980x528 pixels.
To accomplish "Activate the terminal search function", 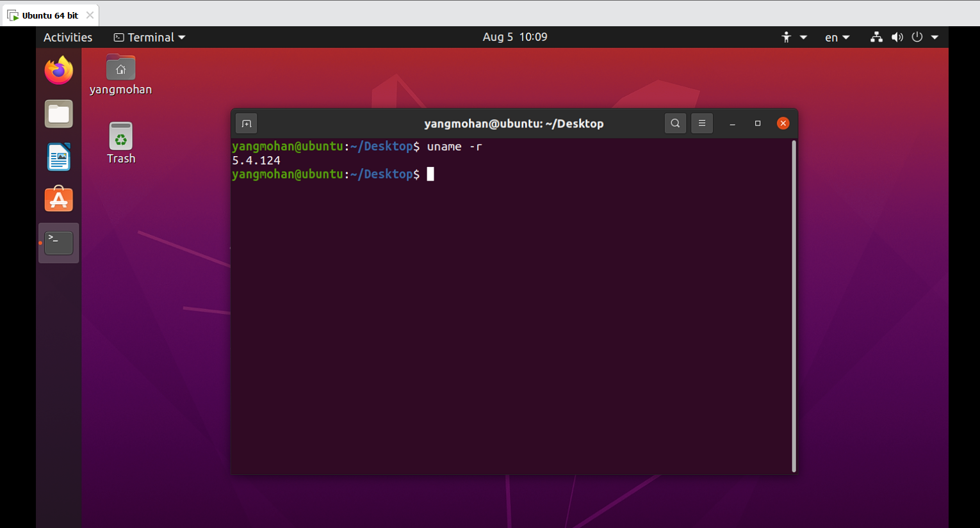I will (675, 123).
